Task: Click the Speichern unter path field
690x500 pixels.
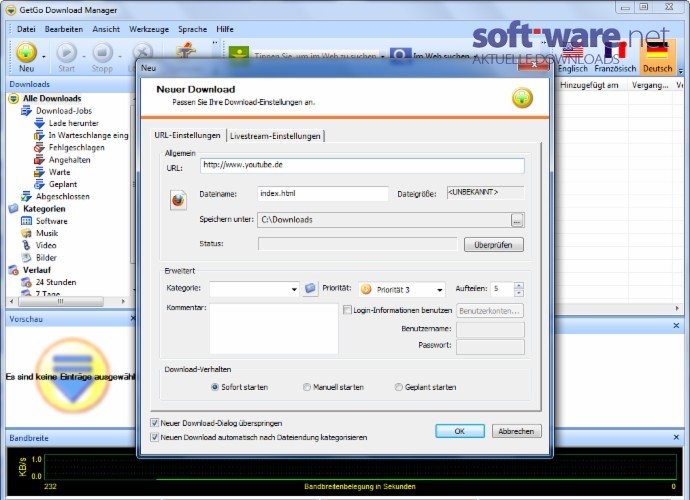Action: [384, 220]
